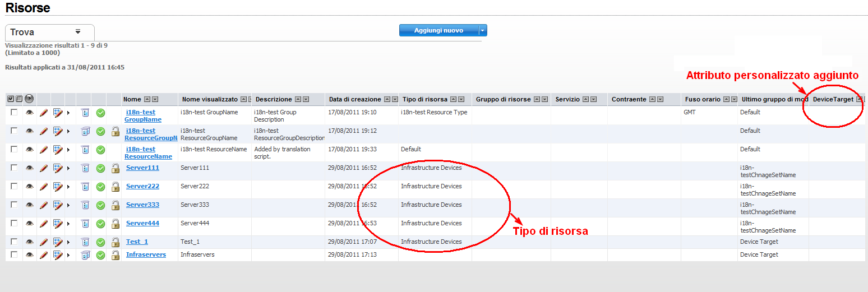Screen dimensions: 868x292
Task: Expand the row arrow for i18n-test GroupName
Action: coord(69,113)
